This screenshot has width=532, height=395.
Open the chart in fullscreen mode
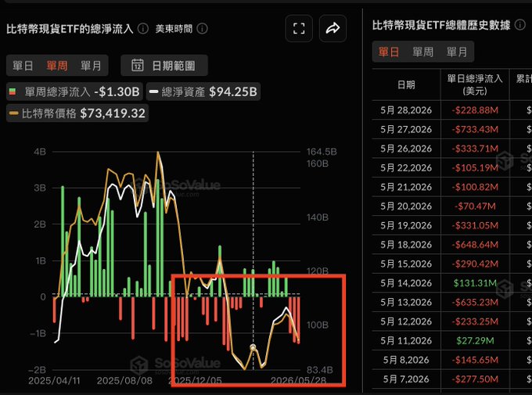pos(299,28)
